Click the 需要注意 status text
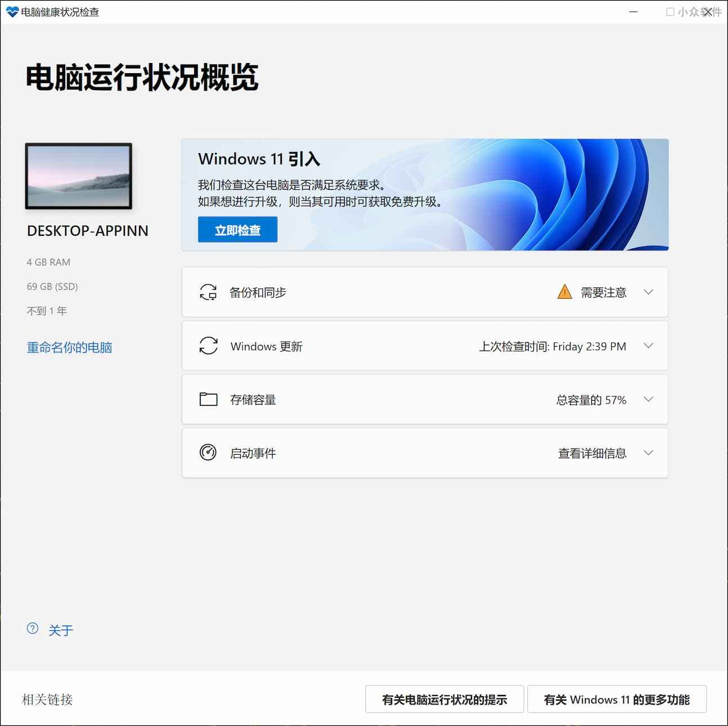The height and width of the screenshot is (726, 728). click(603, 292)
